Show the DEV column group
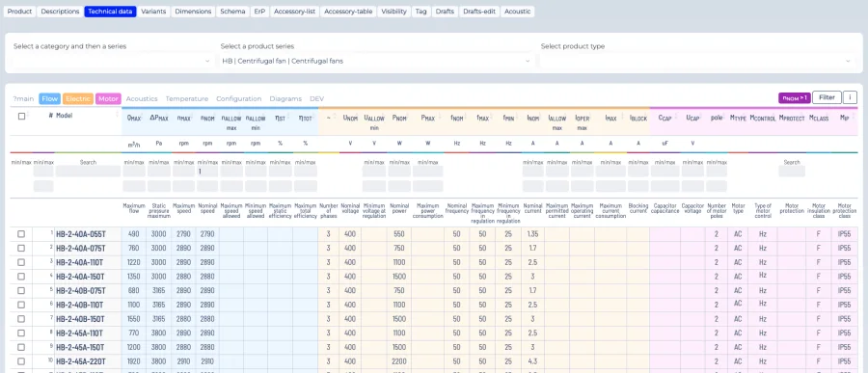This screenshot has width=868, height=373. pyautogui.click(x=316, y=98)
